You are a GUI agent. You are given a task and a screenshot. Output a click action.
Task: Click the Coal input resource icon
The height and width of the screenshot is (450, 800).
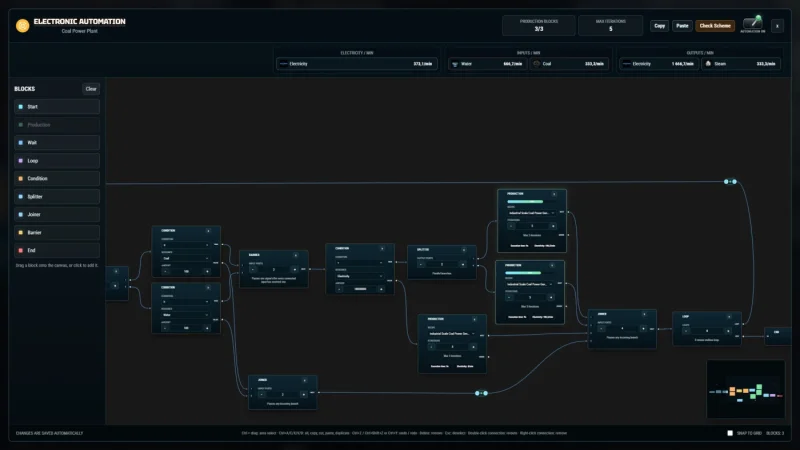pyautogui.click(x=536, y=64)
